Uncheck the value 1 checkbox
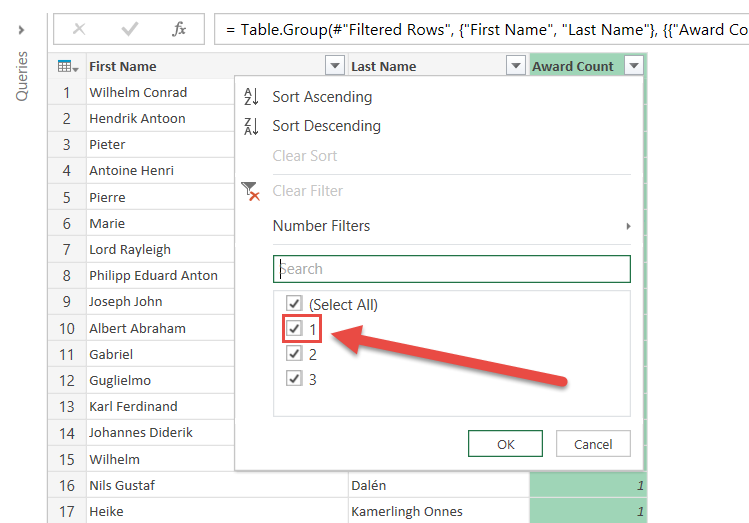749x523 pixels. coord(294,329)
